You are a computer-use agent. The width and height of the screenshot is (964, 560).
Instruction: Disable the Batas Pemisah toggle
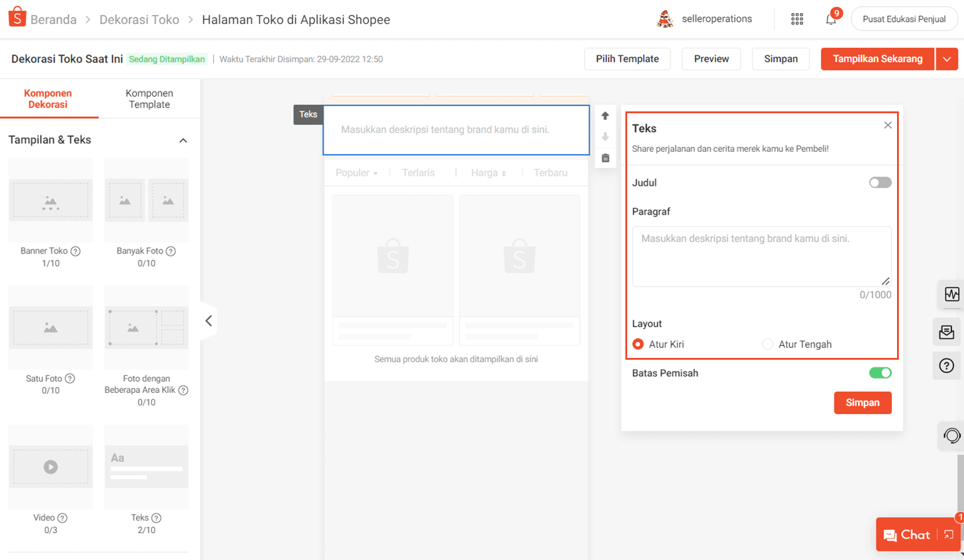pos(879,373)
